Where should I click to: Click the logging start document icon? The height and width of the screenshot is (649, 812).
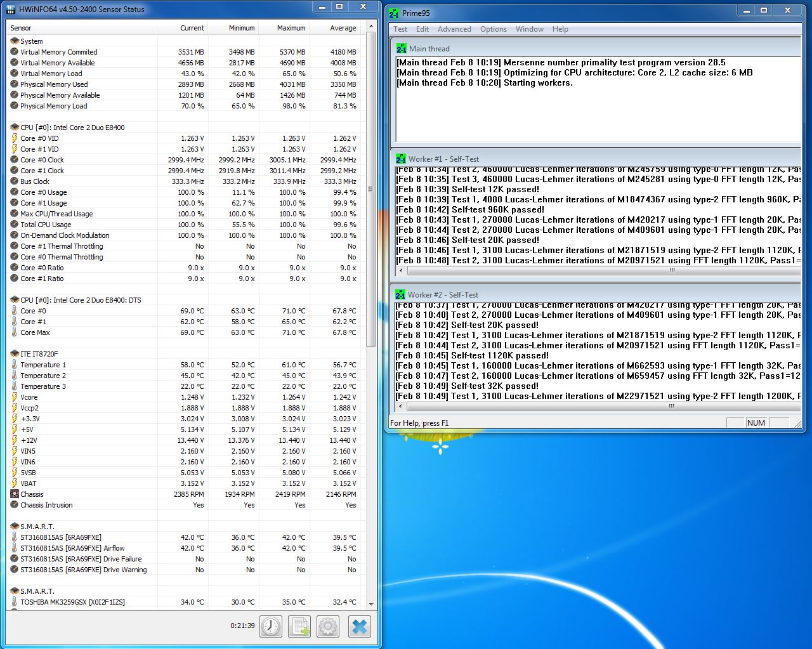point(299,626)
